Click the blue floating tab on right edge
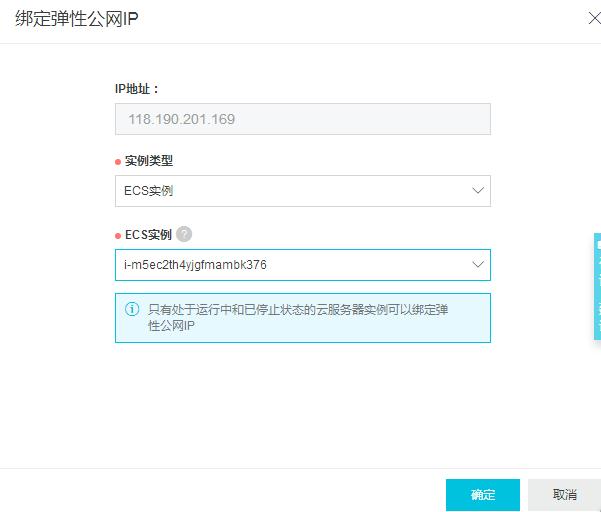601x512 pixels. pyautogui.click(x=596, y=286)
